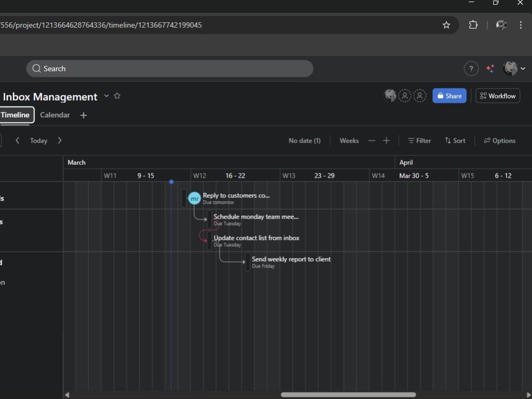The width and height of the screenshot is (532, 399).
Task: Open the Sort menu
Action: click(x=455, y=140)
